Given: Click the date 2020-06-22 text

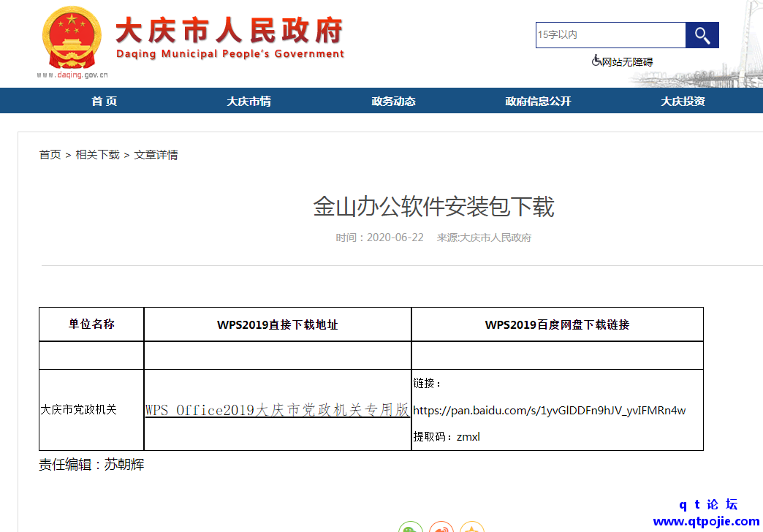Looking at the screenshot, I should [x=395, y=237].
